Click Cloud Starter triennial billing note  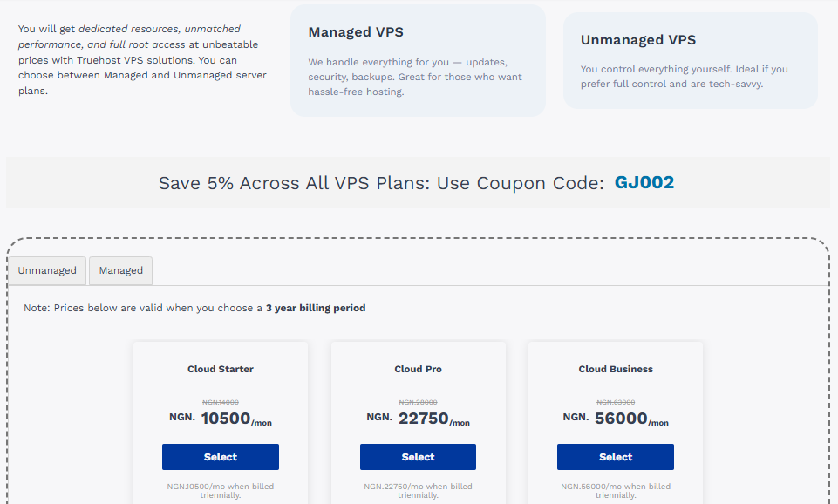220,490
